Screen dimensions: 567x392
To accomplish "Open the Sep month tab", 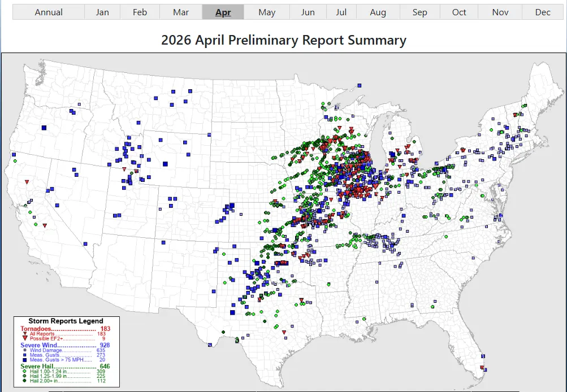I will 419,12.
